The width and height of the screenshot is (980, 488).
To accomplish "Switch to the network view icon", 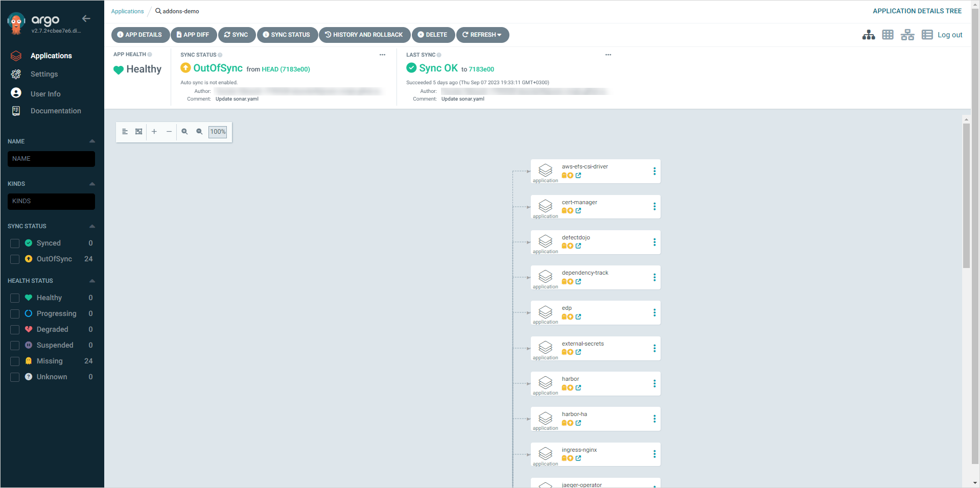I will [x=907, y=35].
